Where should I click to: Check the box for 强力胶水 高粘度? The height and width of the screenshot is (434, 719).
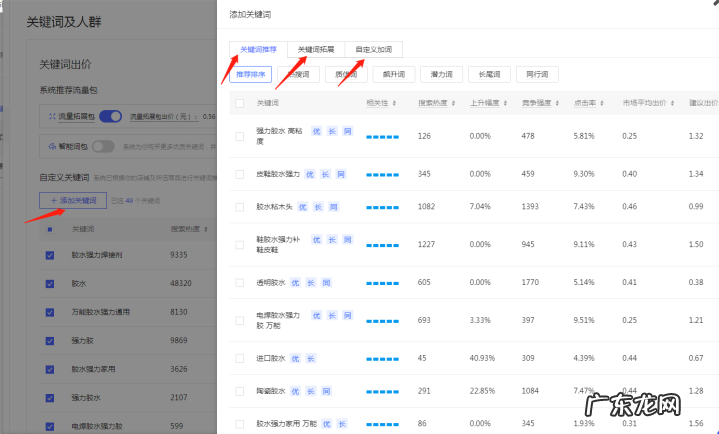(x=239, y=136)
